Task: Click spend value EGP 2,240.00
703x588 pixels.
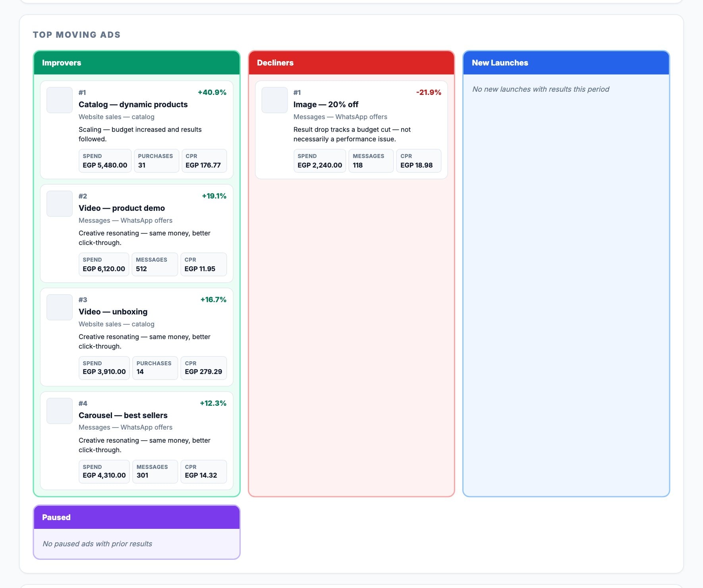Action: pyautogui.click(x=320, y=165)
